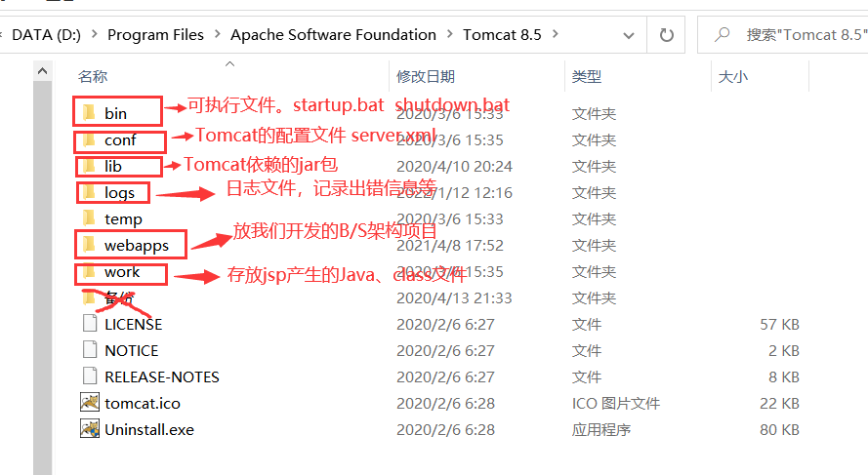Image resolution: width=868 pixels, height=475 pixels.
Task: Click the work folder icon
Action: click(x=89, y=271)
